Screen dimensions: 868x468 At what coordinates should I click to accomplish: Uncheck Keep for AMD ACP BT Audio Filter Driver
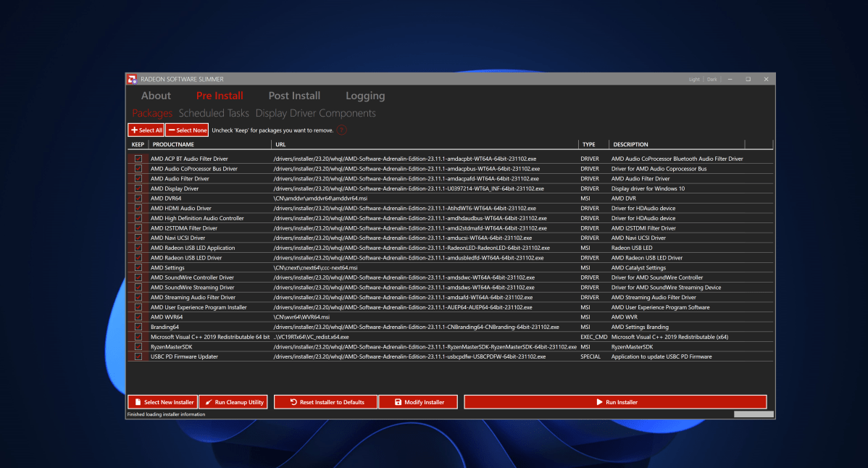tap(138, 159)
